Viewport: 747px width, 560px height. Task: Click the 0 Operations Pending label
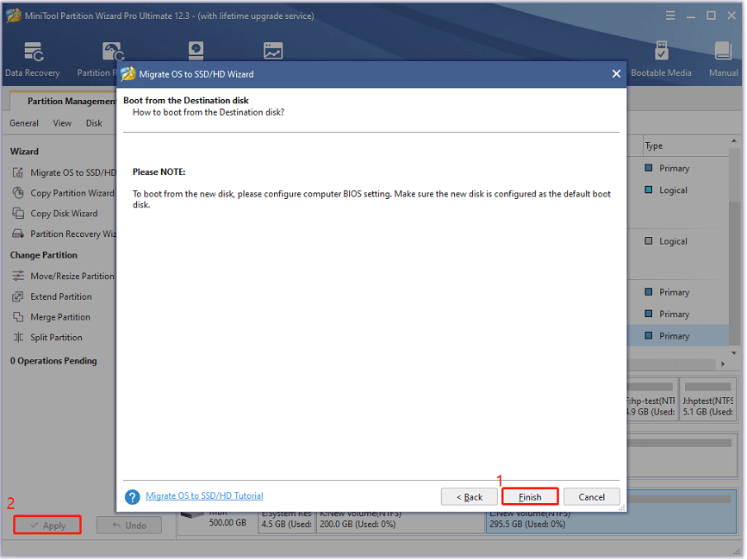click(x=53, y=361)
